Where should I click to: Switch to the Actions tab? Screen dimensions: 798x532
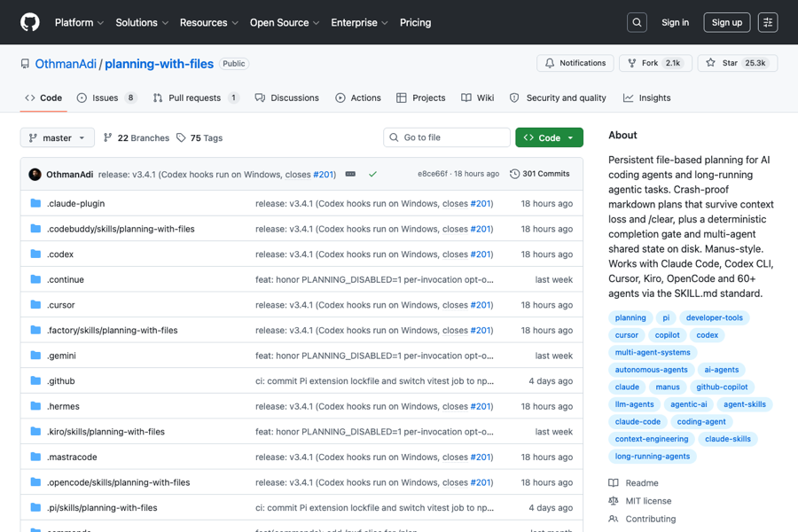click(x=358, y=98)
